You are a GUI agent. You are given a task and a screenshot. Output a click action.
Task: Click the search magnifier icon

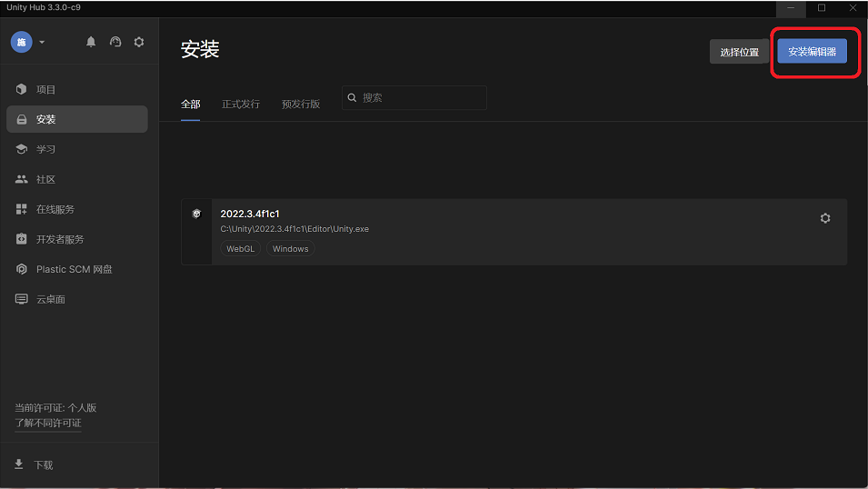click(352, 97)
